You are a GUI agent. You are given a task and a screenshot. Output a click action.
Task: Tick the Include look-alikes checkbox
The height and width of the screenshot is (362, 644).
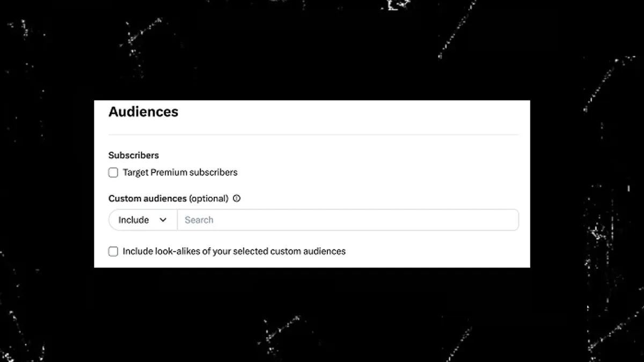113,252
